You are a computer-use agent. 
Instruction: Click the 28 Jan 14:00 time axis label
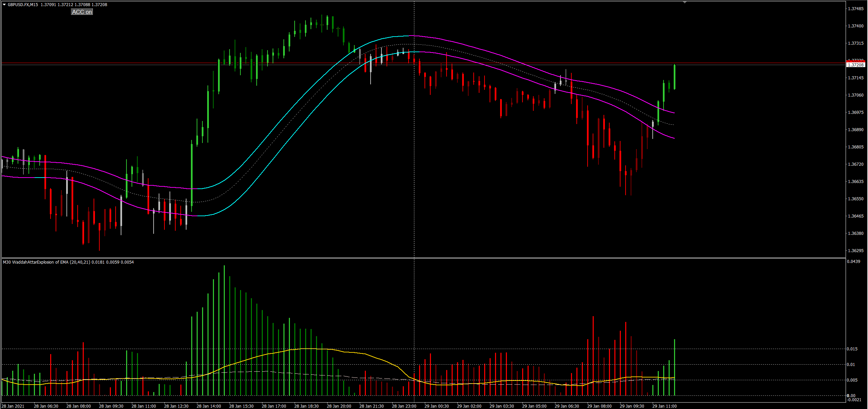pos(209,406)
